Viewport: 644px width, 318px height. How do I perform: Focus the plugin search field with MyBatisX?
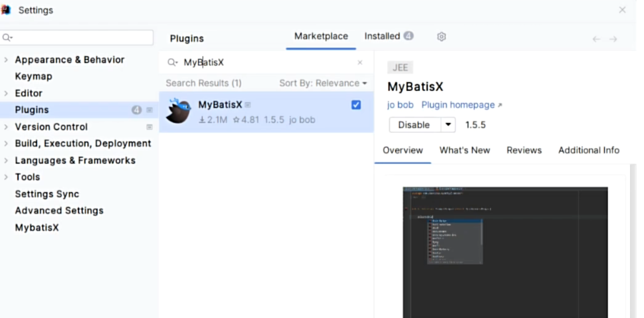[266, 62]
